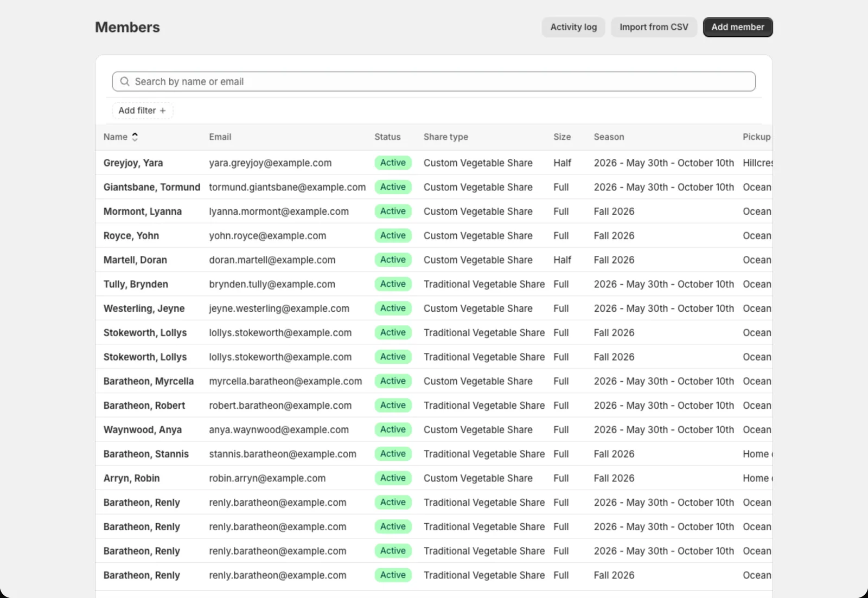The width and height of the screenshot is (868, 598).
Task: Click the Share type column header
Action: tap(446, 137)
